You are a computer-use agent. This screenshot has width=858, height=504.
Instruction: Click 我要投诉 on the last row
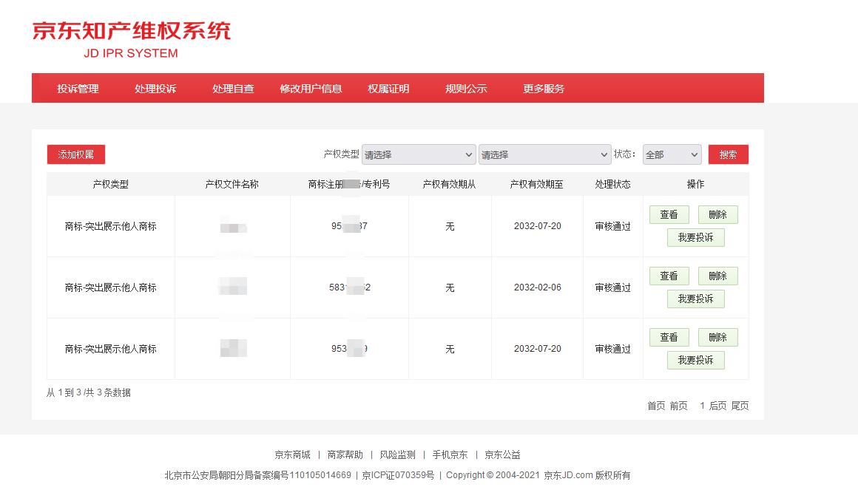(x=695, y=360)
